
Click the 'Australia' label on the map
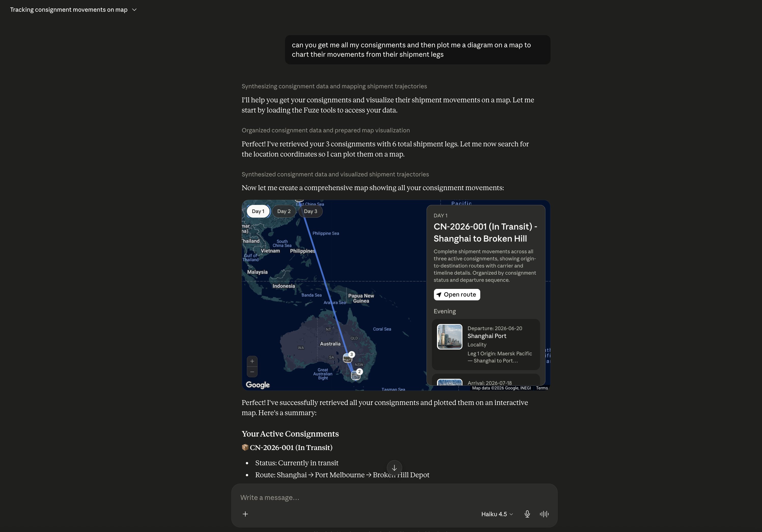pyautogui.click(x=330, y=344)
